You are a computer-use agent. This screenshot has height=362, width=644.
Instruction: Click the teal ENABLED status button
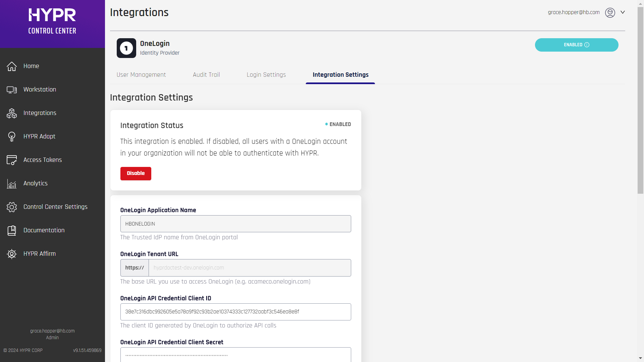(x=577, y=45)
